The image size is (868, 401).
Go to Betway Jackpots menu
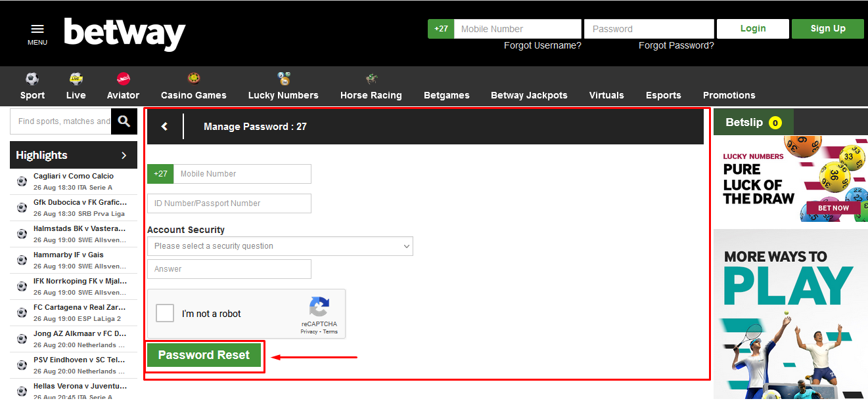(529, 95)
